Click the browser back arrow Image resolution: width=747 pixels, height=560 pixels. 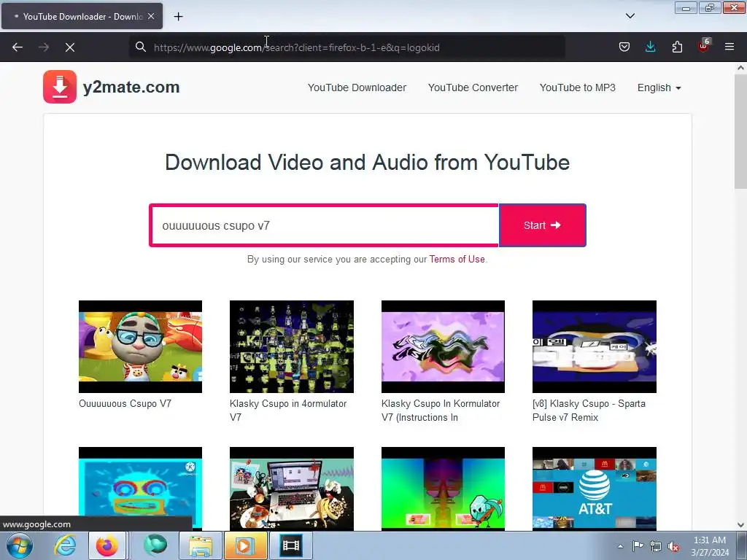[x=18, y=47]
